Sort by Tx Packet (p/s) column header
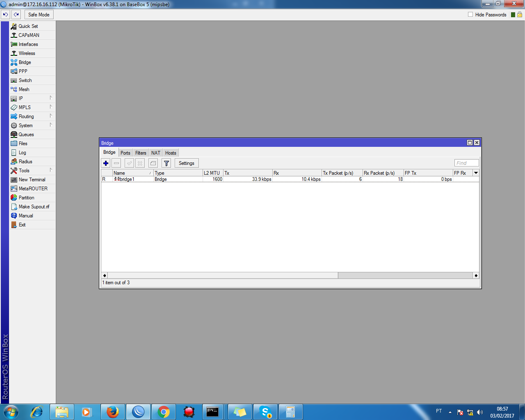525x420 pixels. [x=342, y=173]
